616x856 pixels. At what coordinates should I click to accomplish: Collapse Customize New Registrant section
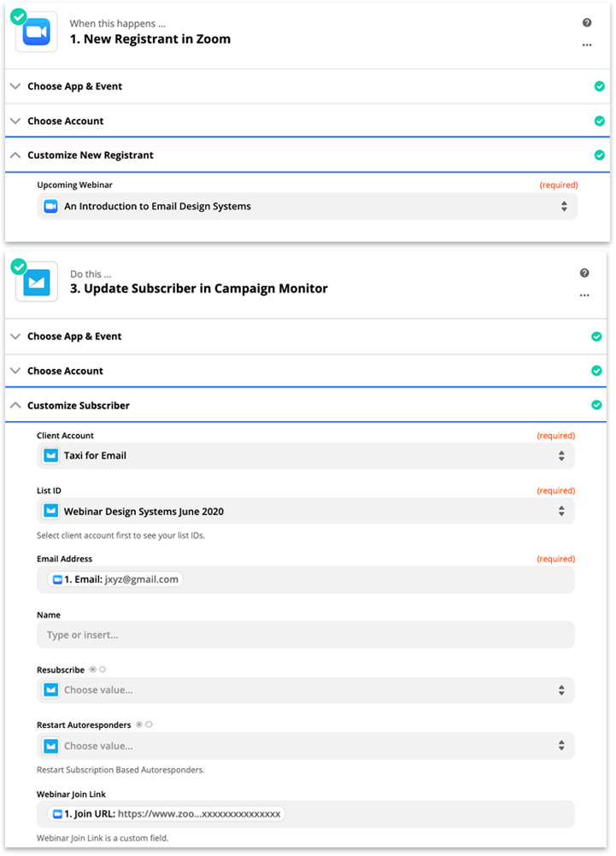308,155
